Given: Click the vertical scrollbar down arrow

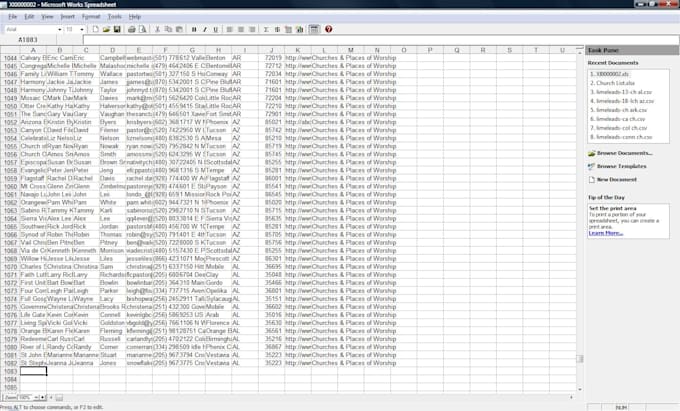Looking at the screenshot, I should coord(579,389).
